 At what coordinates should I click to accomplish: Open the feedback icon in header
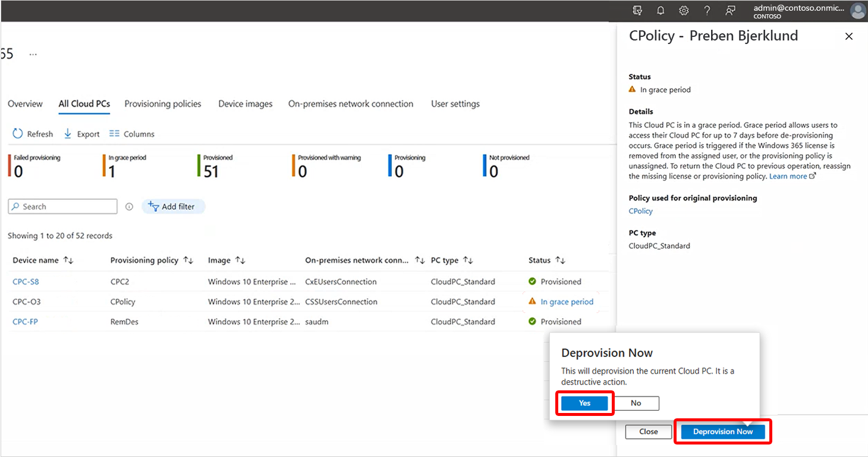coord(730,11)
